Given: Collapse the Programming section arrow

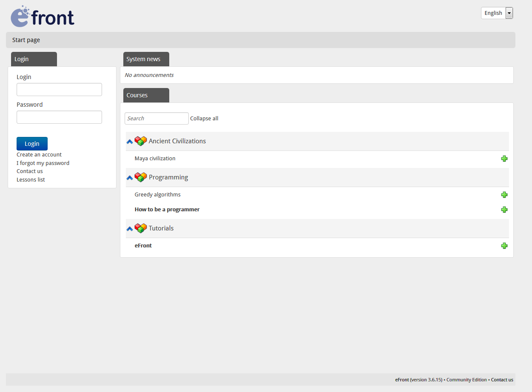Looking at the screenshot, I should pos(129,178).
